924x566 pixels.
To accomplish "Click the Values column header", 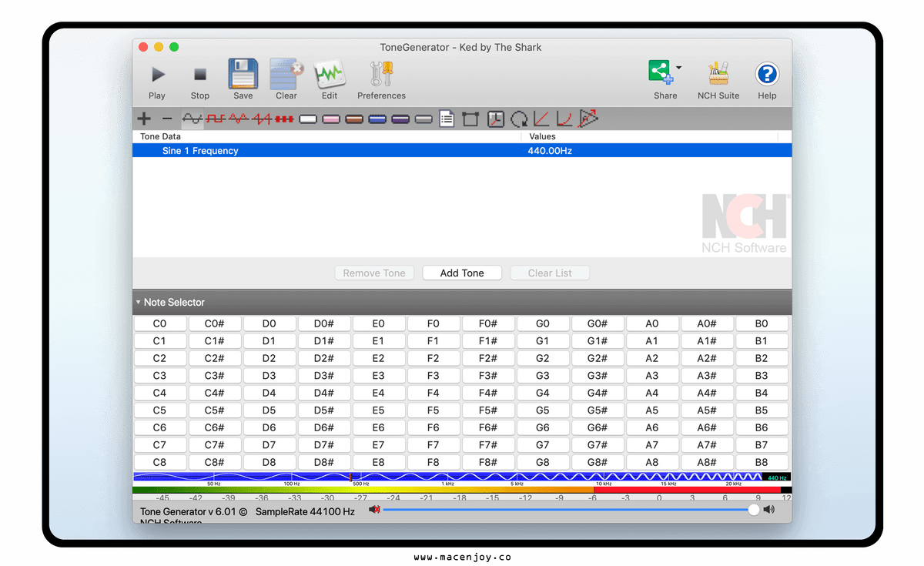I will [x=542, y=136].
